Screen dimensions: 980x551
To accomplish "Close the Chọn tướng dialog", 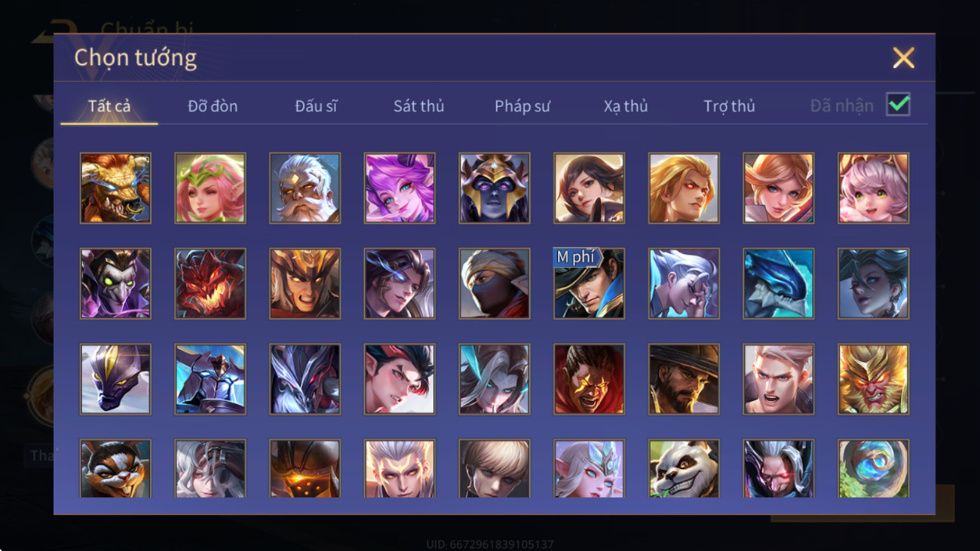I will [903, 58].
